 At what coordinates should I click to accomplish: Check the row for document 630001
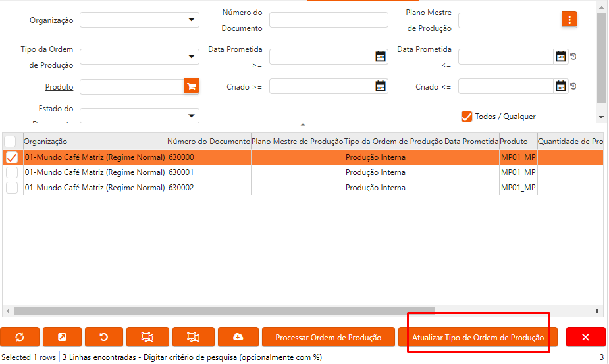coord(12,172)
